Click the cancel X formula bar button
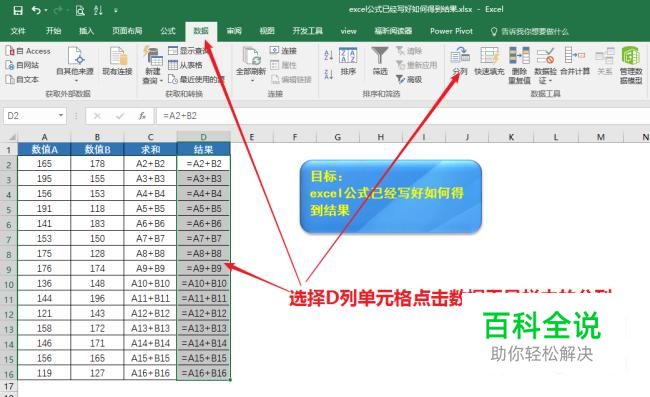This screenshot has width=650, height=397. click(x=97, y=116)
